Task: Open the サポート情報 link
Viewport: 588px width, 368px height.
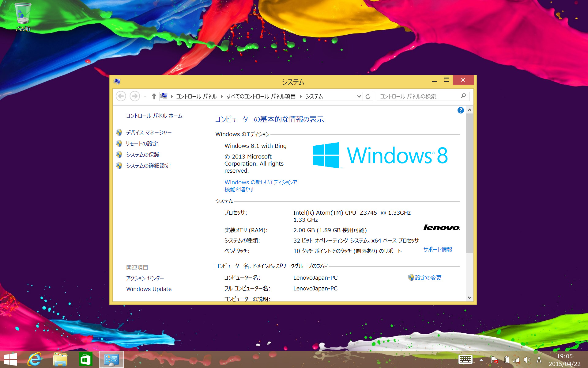Action: click(438, 250)
